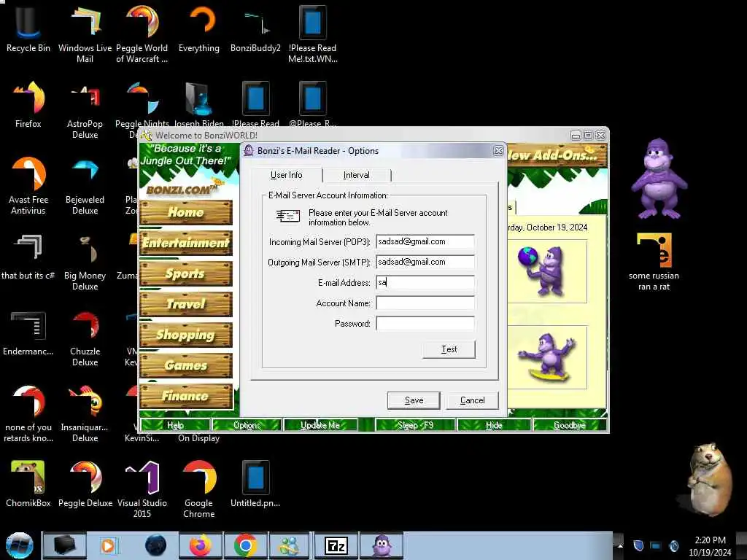The width and height of the screenshot is (747, 560).
Task: Open Sports in BonziWORLD sidebar
Action: point(186,273)
